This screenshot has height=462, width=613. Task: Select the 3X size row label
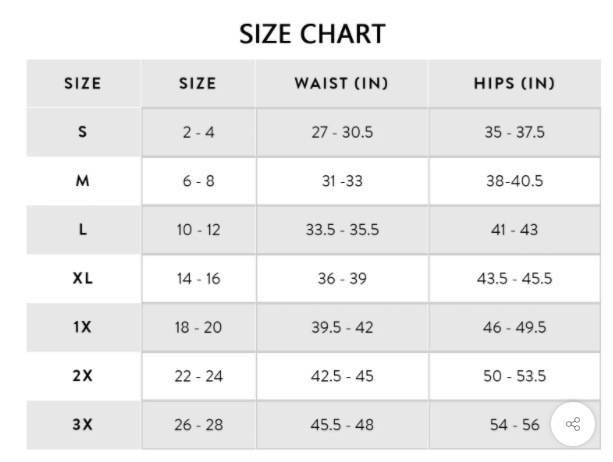tap(83, 425)
